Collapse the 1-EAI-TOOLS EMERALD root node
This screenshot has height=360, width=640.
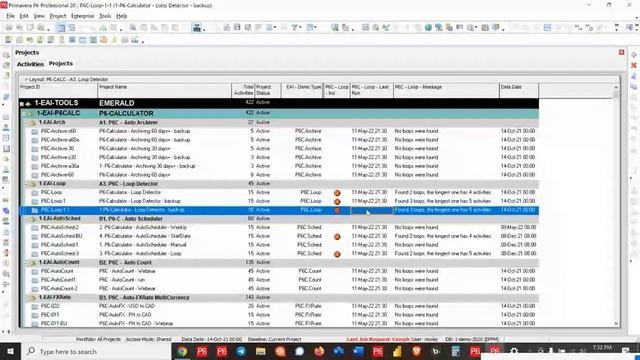coord(22,104)
